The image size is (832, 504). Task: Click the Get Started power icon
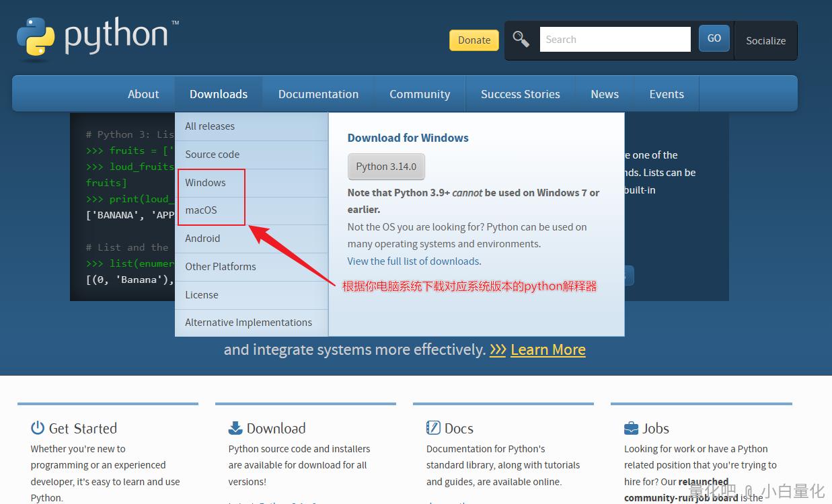[38, 428]
